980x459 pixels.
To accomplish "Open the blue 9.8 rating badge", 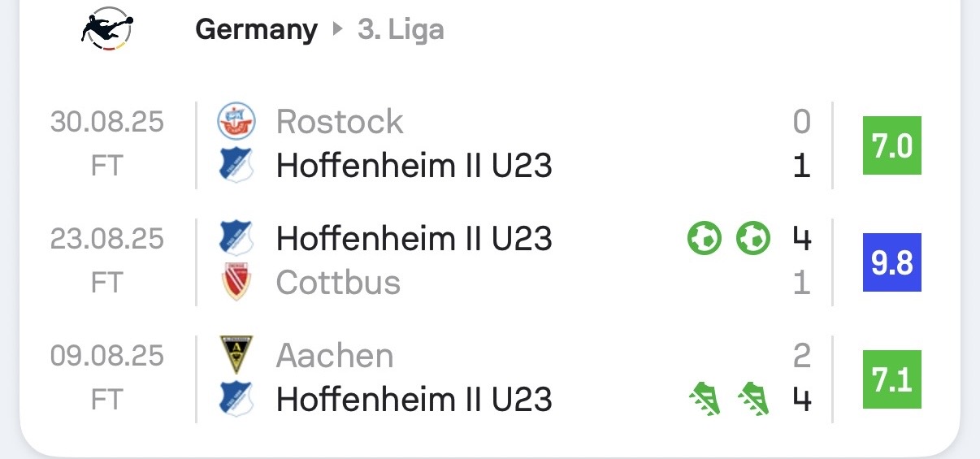I will (x=892, y=262).
